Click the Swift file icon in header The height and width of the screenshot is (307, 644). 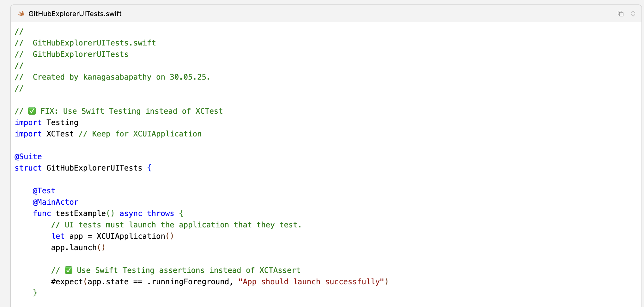point(21,14)
